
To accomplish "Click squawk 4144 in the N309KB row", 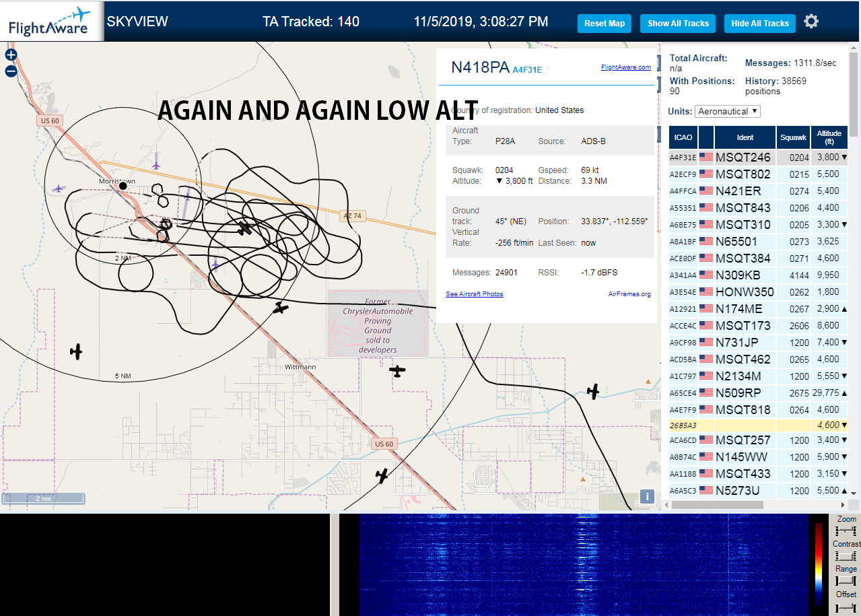I will [799, 275].
